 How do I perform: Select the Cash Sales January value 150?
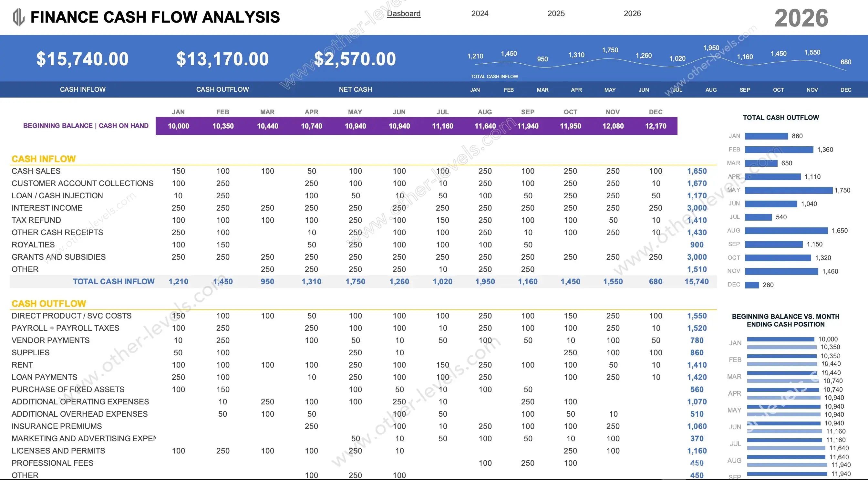coord(178,171)
